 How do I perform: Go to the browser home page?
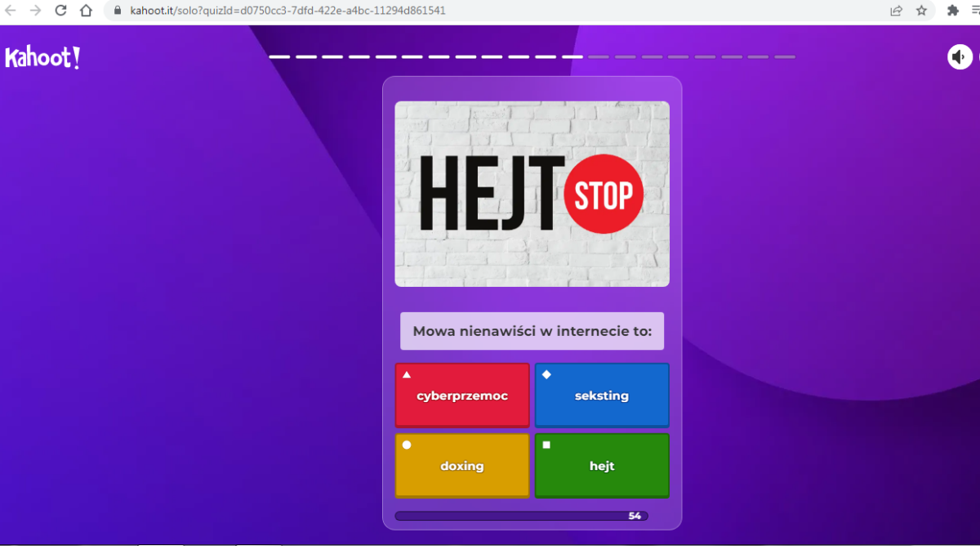click(x=86, y=11)
